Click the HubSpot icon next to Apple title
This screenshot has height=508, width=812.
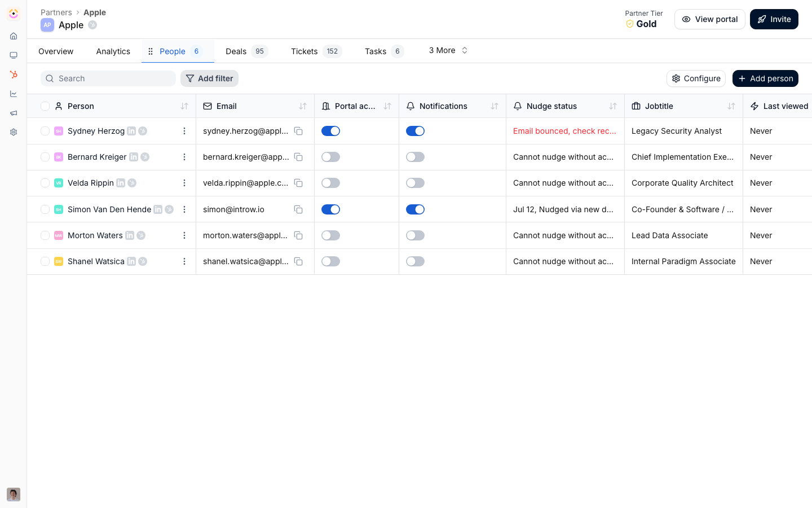click(92, 25)
